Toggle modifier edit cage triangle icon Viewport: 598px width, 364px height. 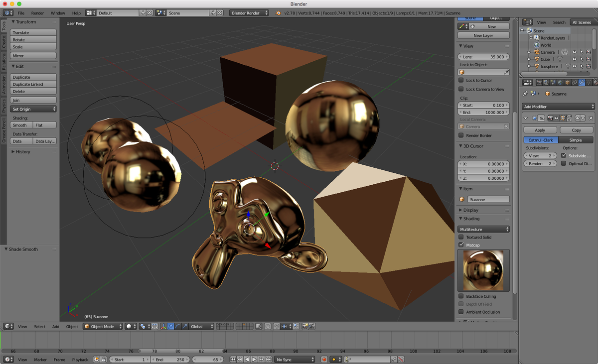point(569,118)
